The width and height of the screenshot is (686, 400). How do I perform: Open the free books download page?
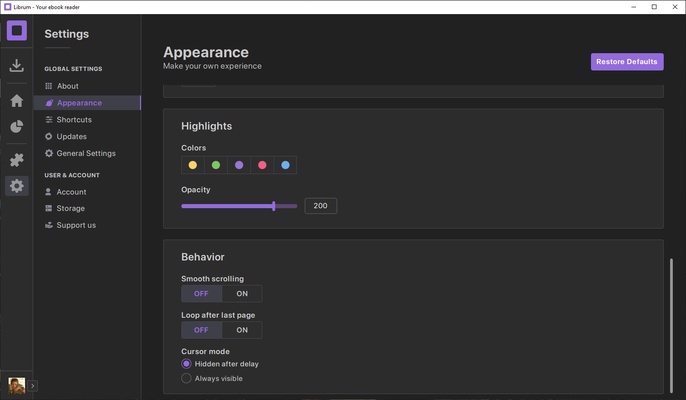click(x=16, y=66)
